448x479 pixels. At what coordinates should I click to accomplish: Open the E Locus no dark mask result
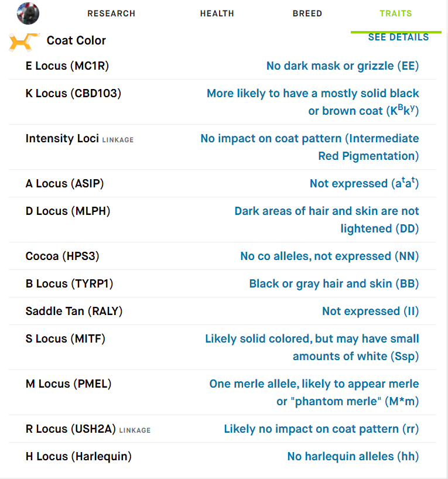343,66
